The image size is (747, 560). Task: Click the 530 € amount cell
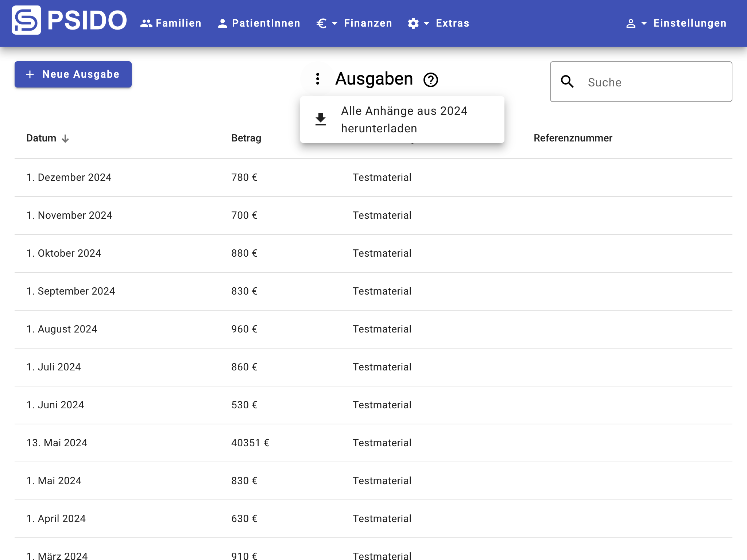(x=244, y=405)
